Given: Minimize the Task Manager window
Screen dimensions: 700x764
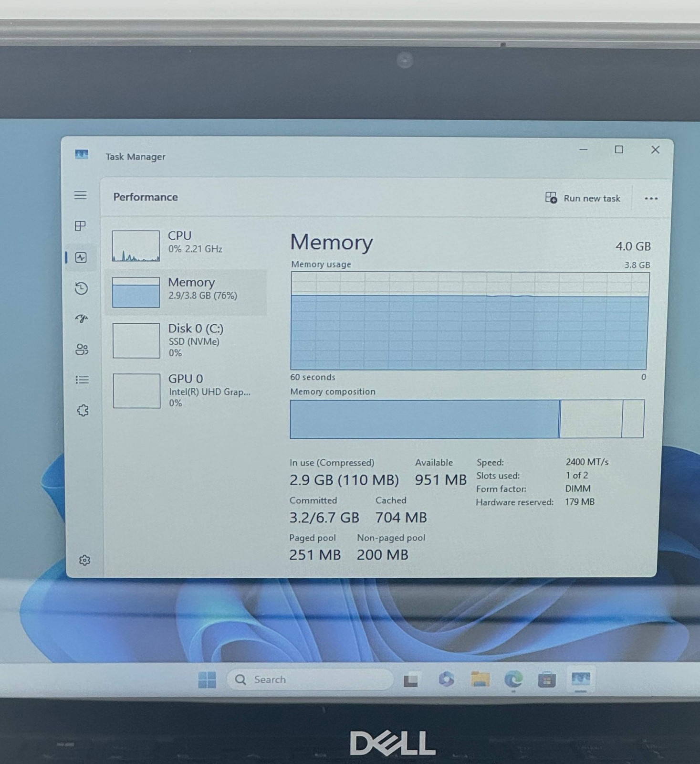Looking at the screenshot, I should (x=583, y=149).
